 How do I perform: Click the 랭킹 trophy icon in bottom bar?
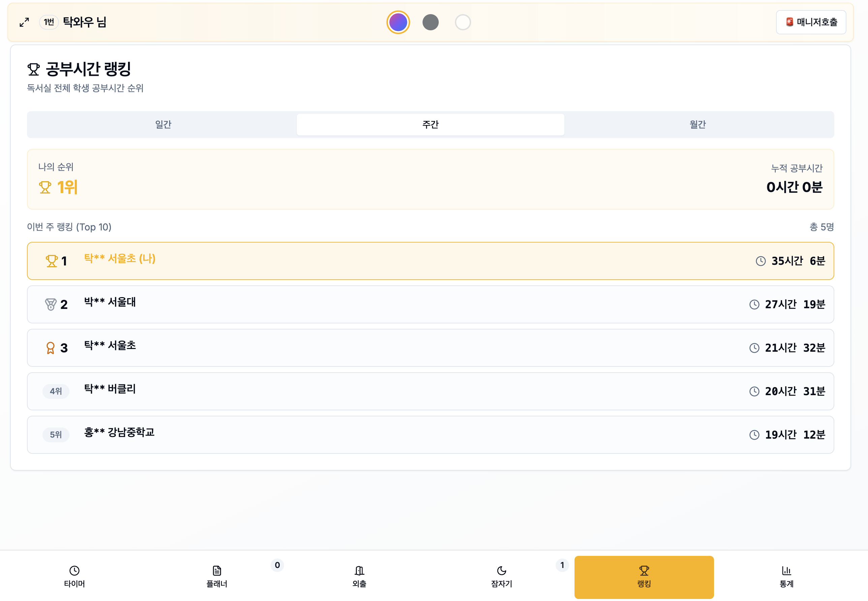[x=644, y=570]
